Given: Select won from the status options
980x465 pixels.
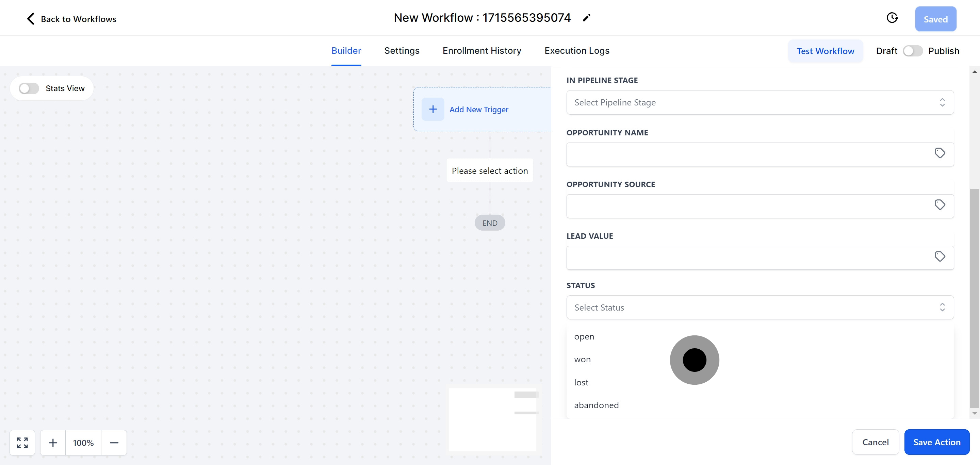Looking at the screenshot, I should (x=582, y=359).
